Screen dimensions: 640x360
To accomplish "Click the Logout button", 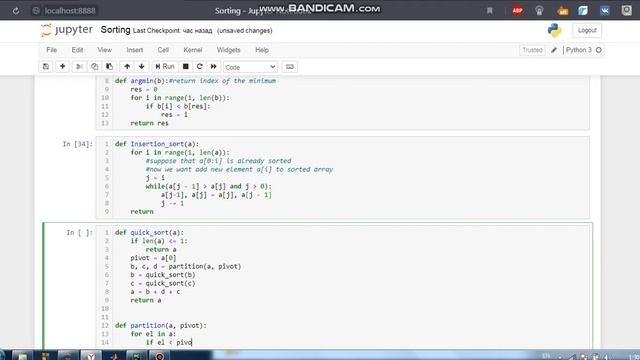I will tap(587, 30).
